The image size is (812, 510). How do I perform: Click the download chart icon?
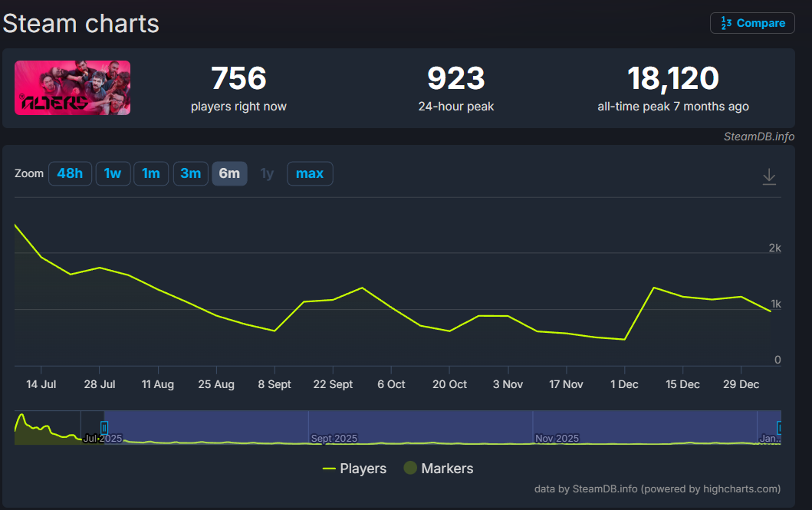pyautogui.click(x=769, y=177)
